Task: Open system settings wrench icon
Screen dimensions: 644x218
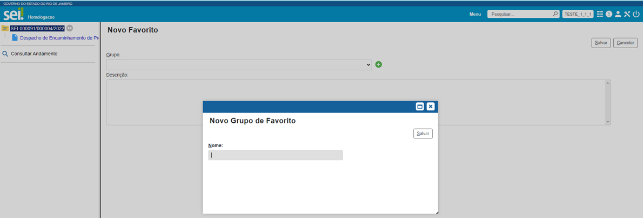Action: pos(627,14)
